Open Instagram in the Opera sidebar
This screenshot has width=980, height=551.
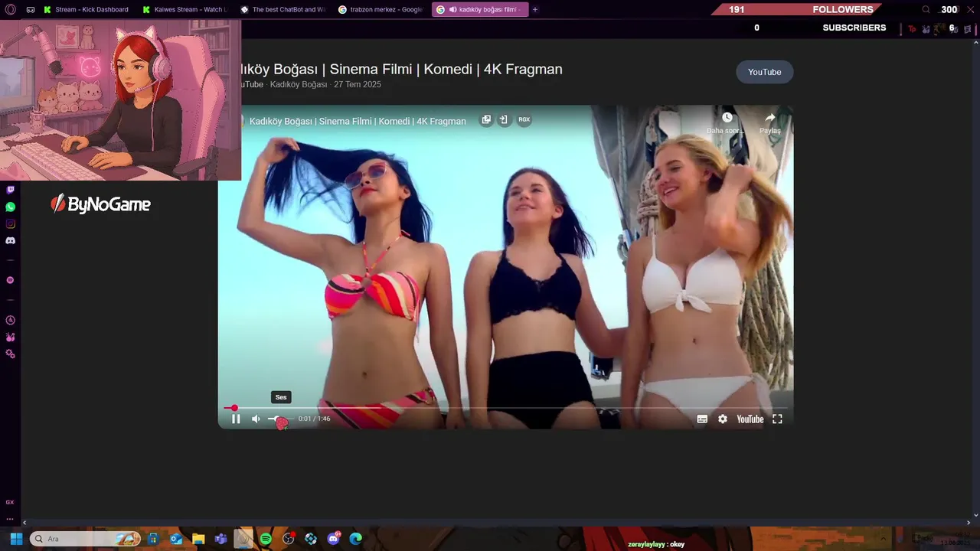[10, 223]
